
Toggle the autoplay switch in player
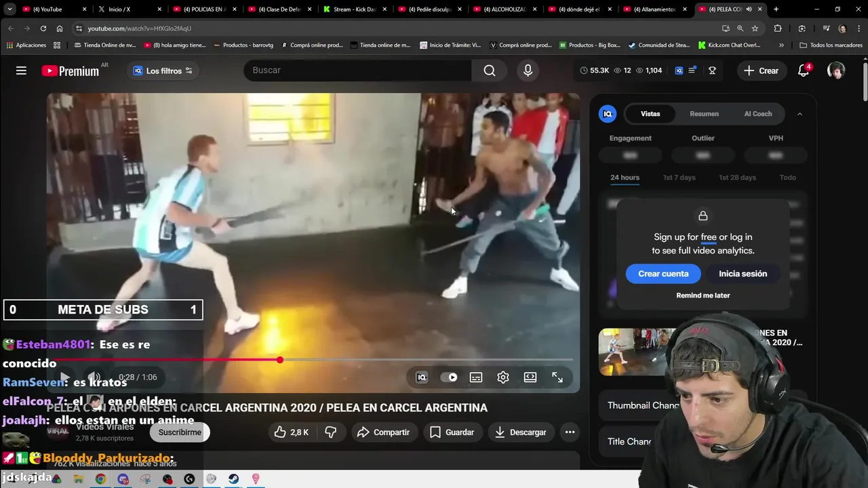coord(449,378)
